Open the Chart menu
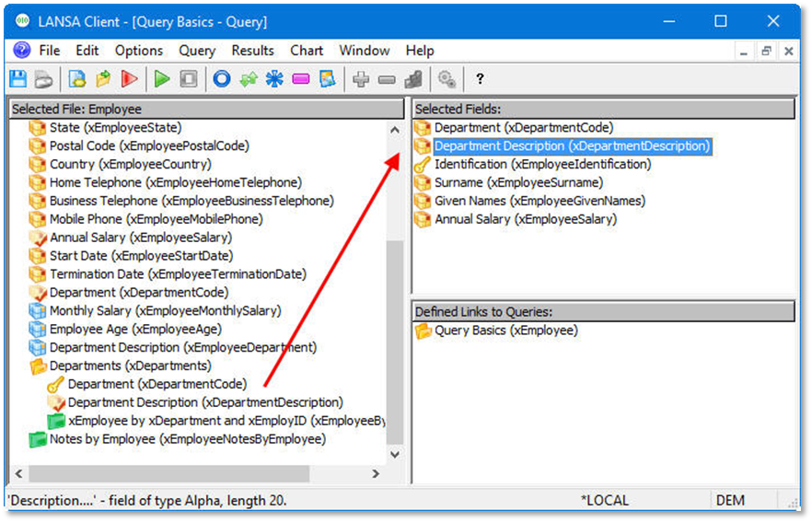 (x=307, y=51)
